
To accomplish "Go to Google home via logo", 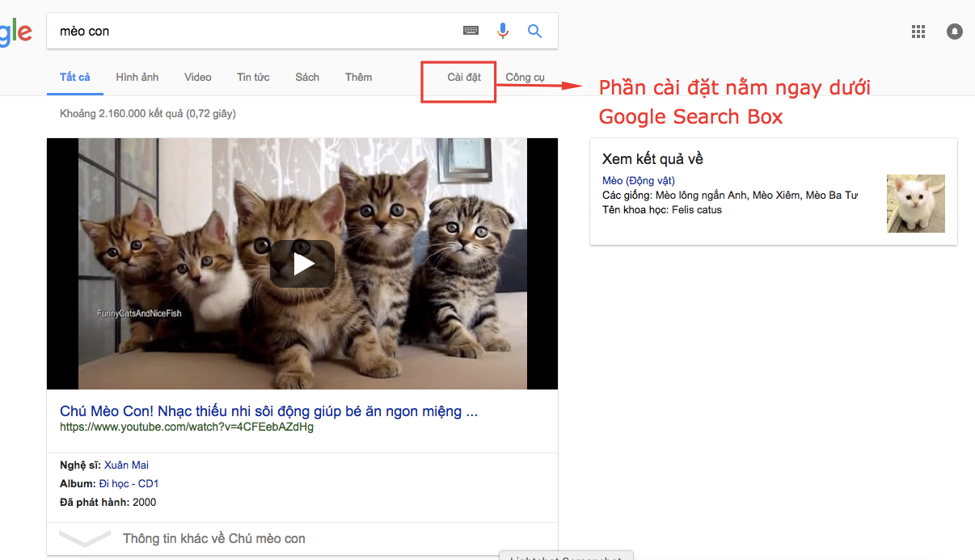I will click(16, 32).
